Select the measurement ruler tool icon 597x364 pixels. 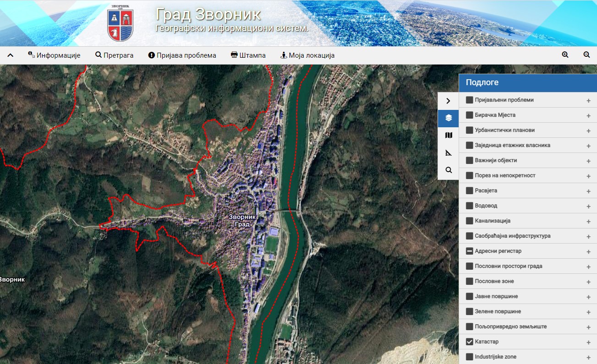point(449,153)
